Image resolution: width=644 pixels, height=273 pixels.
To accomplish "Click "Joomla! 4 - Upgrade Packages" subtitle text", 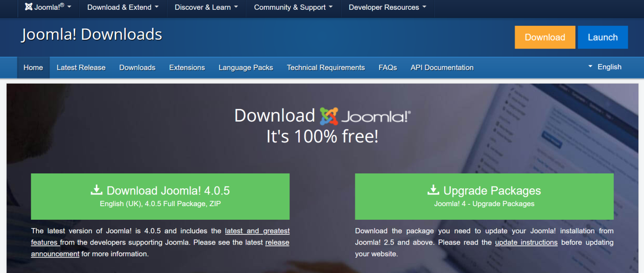I will coord(484,204).
